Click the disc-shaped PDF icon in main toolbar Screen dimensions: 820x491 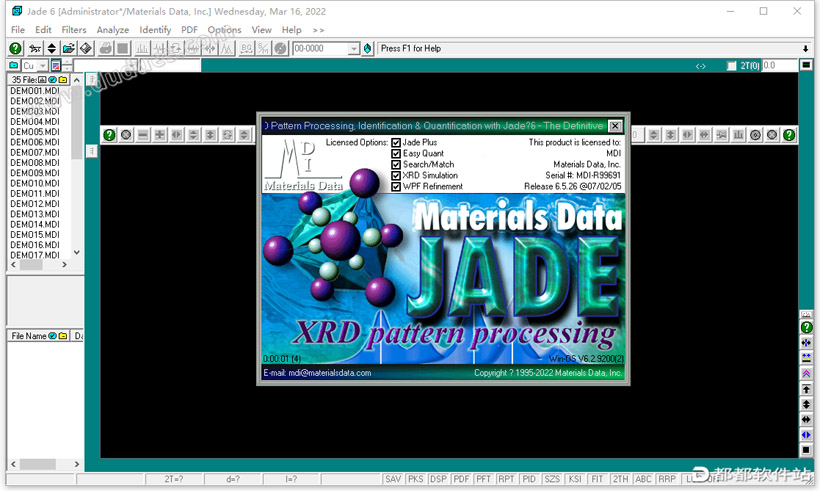coord(281,49)
